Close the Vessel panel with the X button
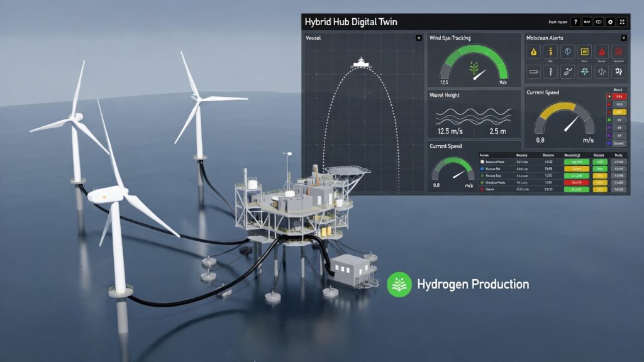Screen dimensions: 644x362 (x=419, y=38)
